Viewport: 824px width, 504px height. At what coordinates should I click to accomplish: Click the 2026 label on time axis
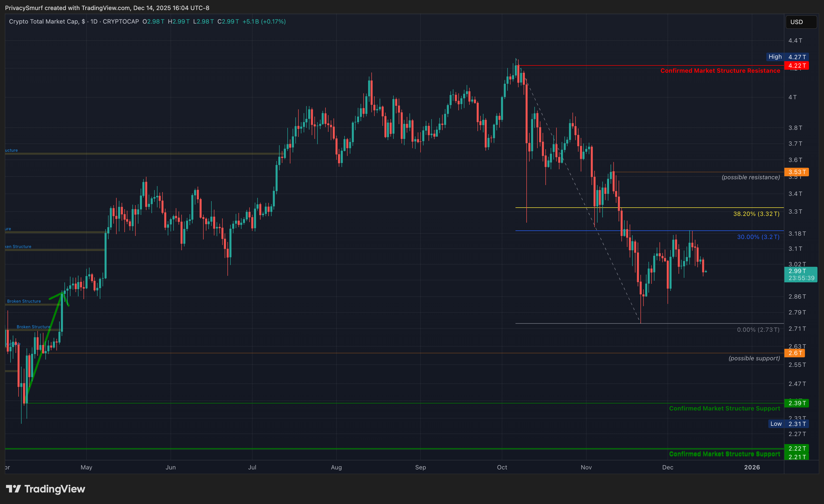(x=752, y=467)
